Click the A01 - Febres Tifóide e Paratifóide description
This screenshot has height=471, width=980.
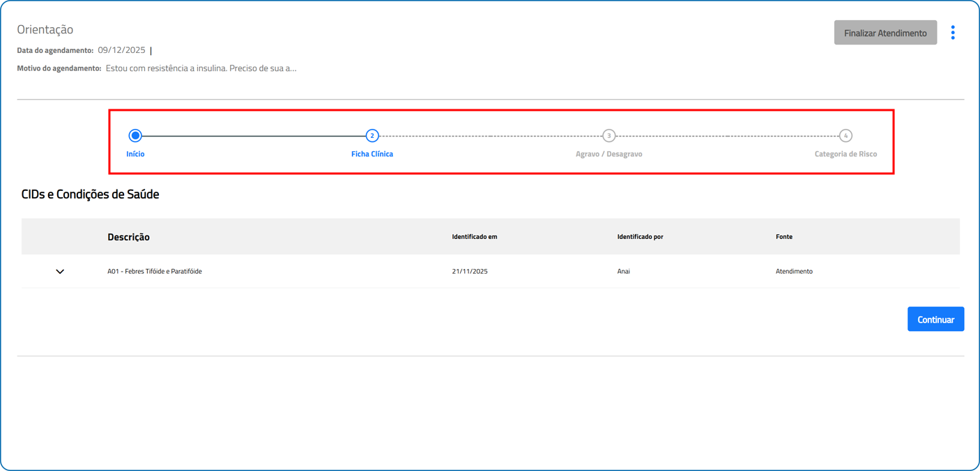click(155, 272)
